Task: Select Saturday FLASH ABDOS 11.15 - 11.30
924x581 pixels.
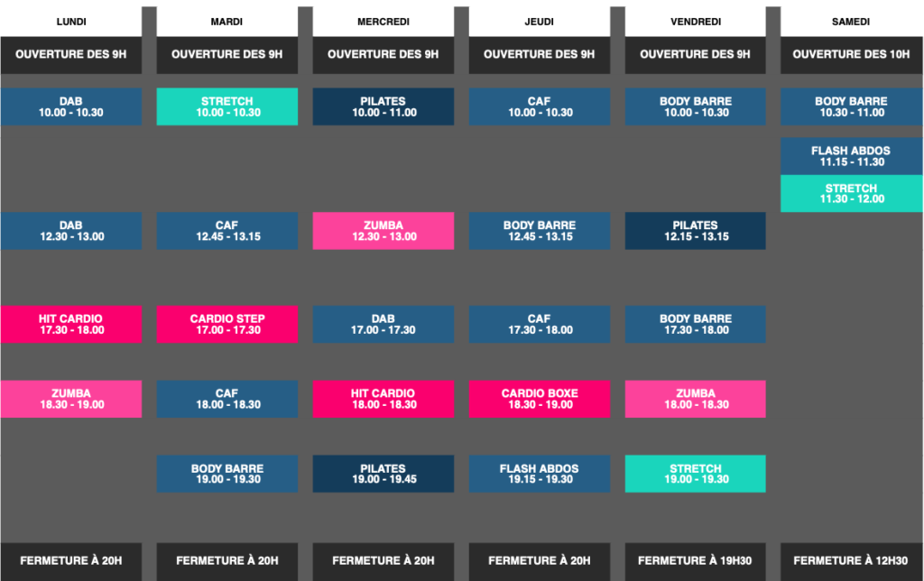Action: coord(851,156)
